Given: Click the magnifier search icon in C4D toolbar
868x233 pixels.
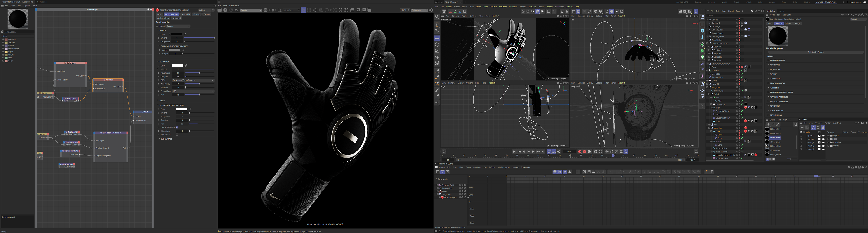Looking at the screenshot, I should pos(437,16).
